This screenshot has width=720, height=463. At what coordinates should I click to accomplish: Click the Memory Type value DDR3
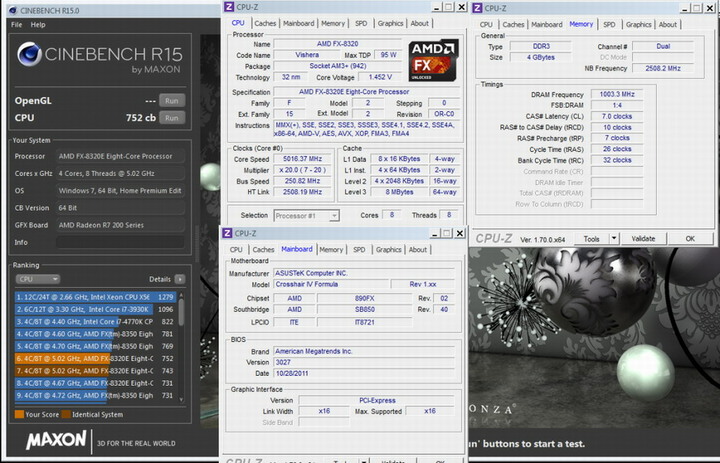click(541, 46)
